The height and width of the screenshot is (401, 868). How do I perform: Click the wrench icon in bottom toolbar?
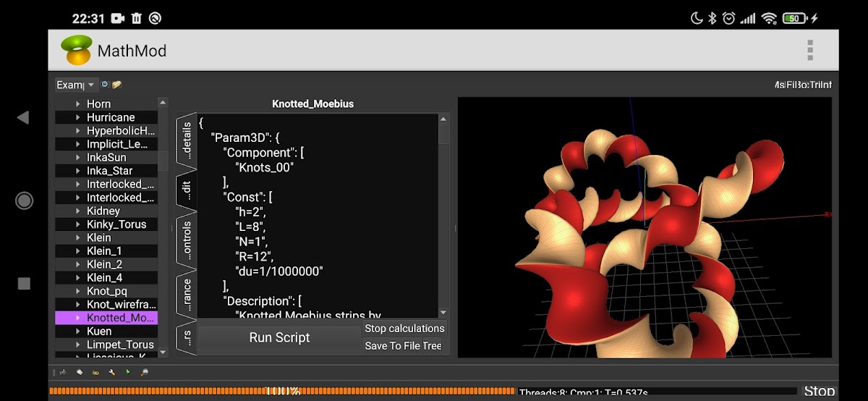(x=111, y=372)
